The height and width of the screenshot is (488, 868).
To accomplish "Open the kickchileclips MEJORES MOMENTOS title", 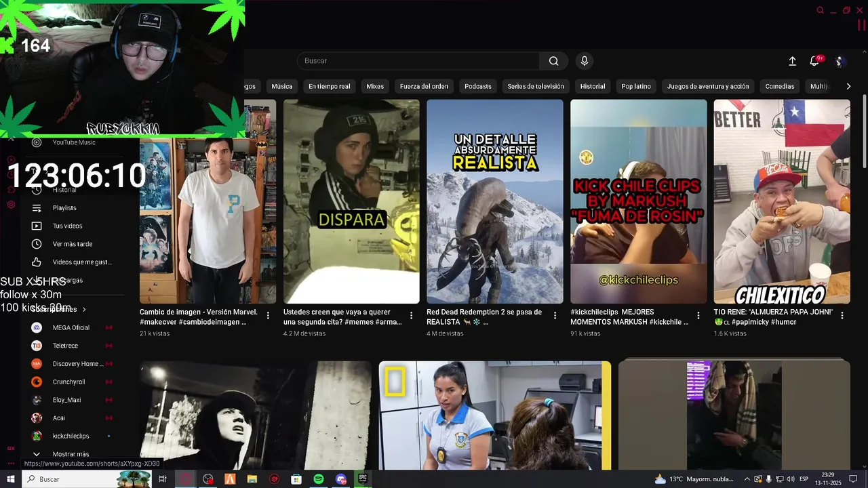I will pyautogui.click(x=629, y=317).
